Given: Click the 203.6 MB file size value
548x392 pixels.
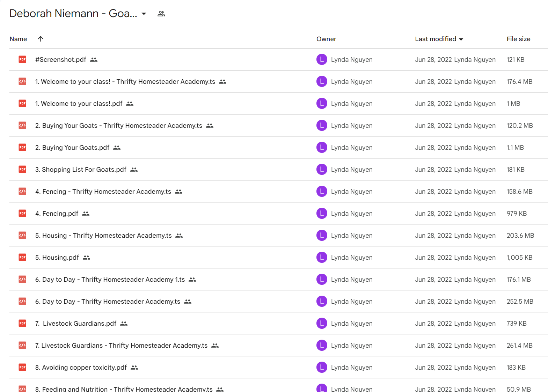Looking at the screenshot, I should (520, 236).
